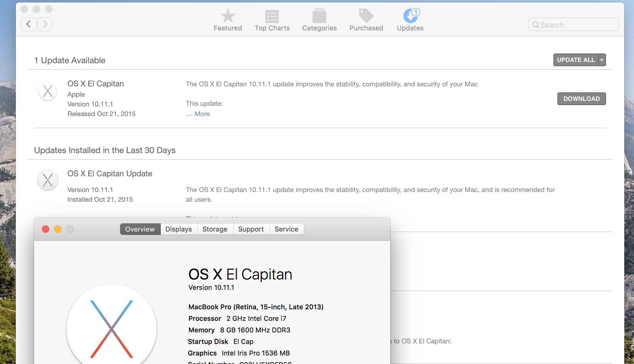
Task: Expand the UPDATE ALL dropdown arrow
Action: click(602, 60)
